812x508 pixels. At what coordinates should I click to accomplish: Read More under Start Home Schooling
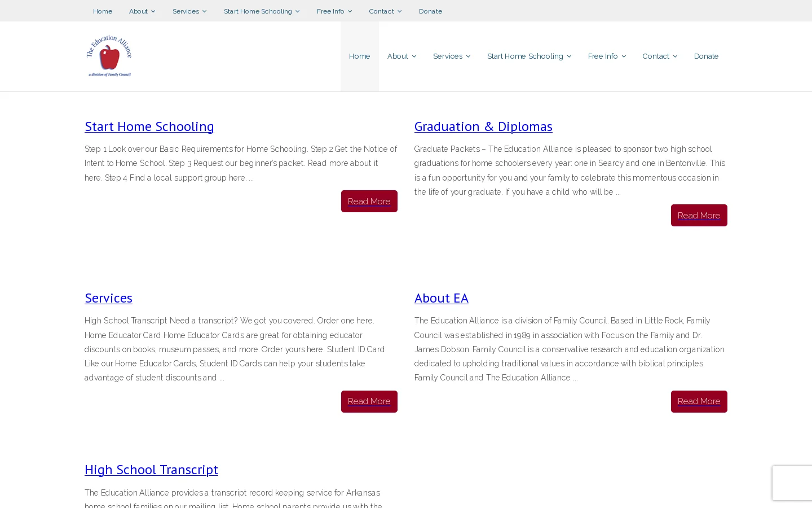(x=369, y=202)
